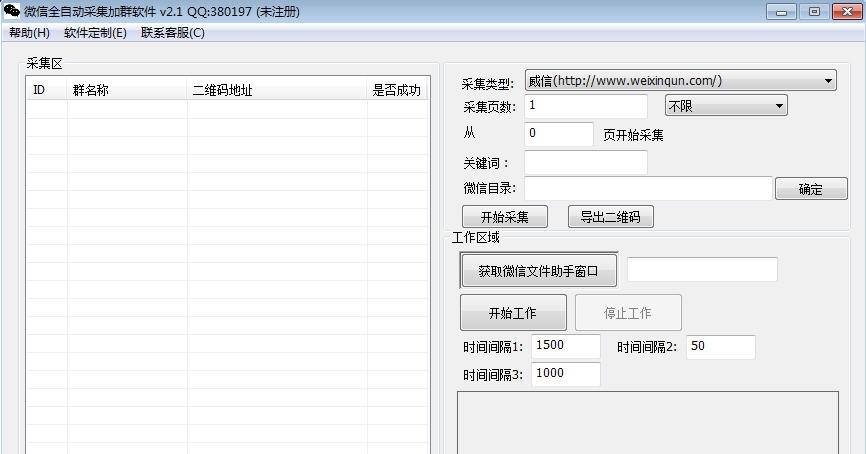Image resolution: width=866 pixels, height=454 pixels.
Task: Click the start page number field after 从
Action: (559, 134)
